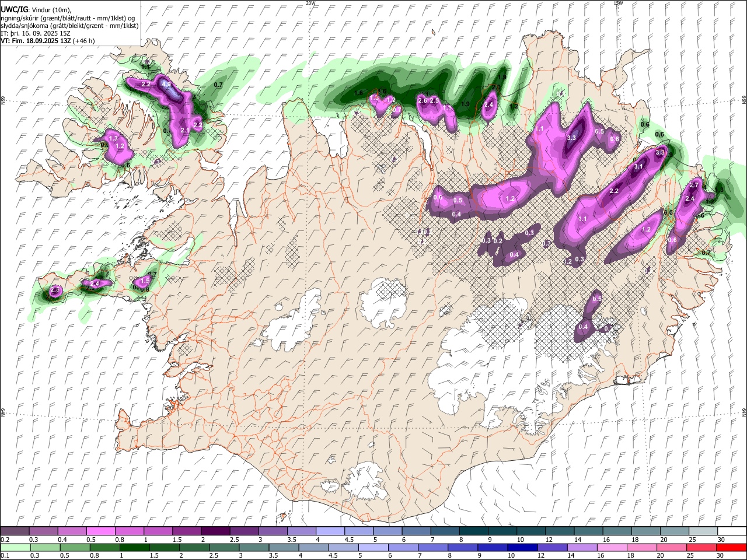Click the '20W' longitude label at the top
Image resolution: width=747 pixels, height=560 pixels.
click(x=310, y=3)
